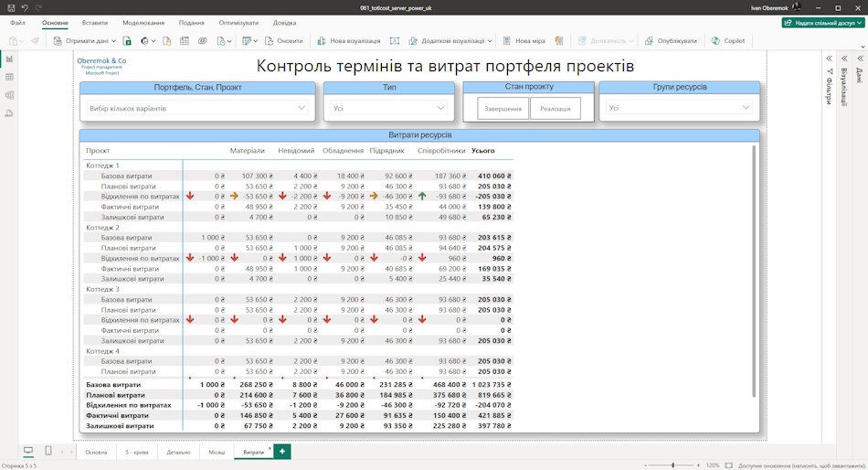Switch to Report view in left sidebar
Image resolution: width=868 pixels, height=470 pixels.
tap(9, 59)
